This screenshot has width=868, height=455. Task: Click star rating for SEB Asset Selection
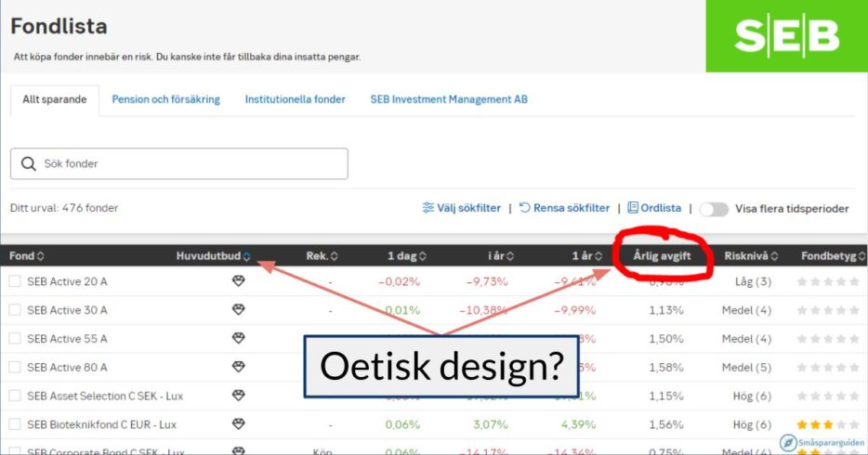[x=828, y=396]
